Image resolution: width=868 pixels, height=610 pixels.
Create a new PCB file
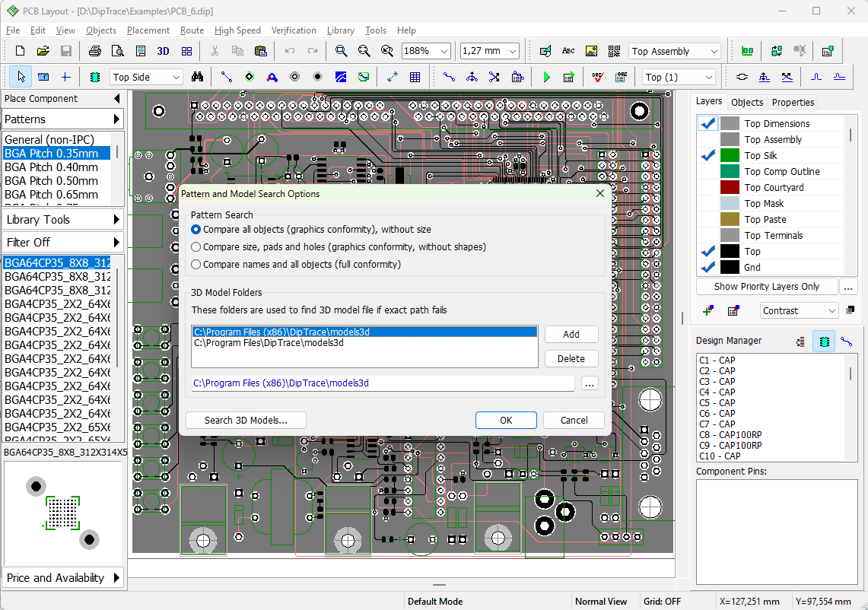coord(20,51)
